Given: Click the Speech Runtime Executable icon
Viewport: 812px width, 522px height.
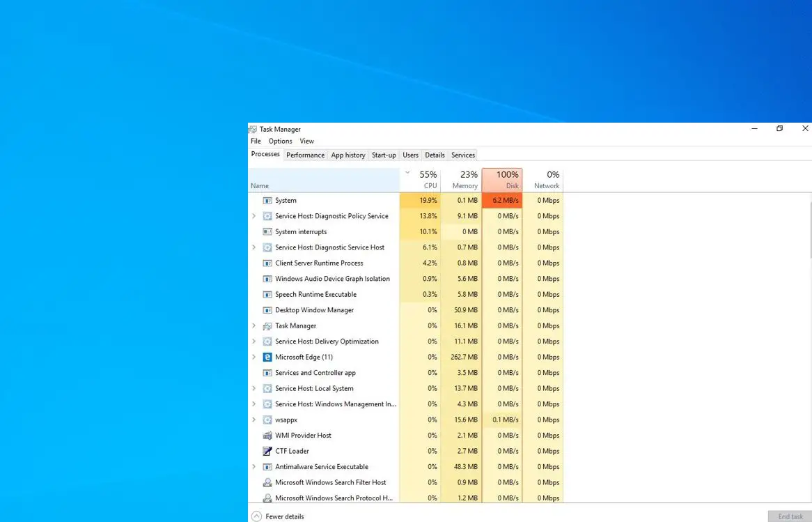Looking at the screenshot, I should pyautogui.click(x=267, y=294).
